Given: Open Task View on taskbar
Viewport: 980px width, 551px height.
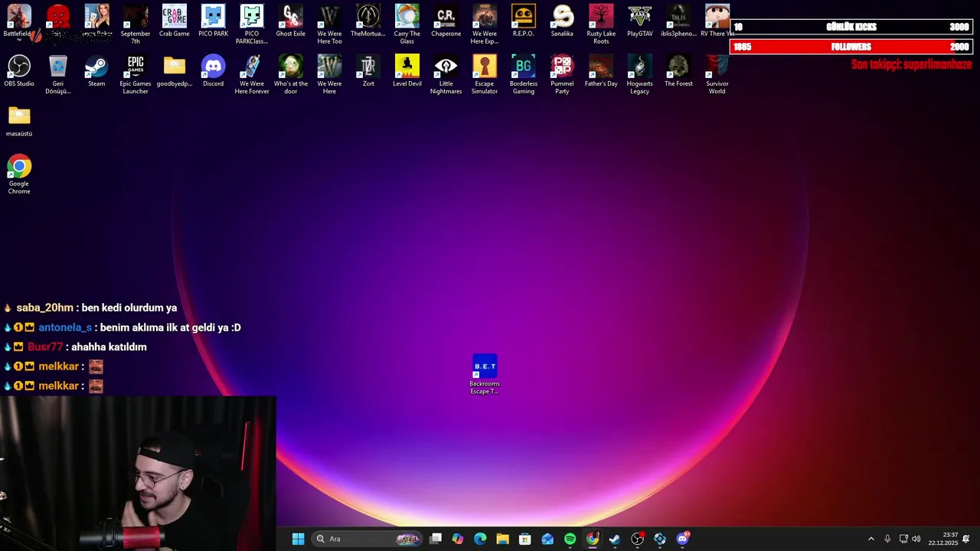Looking at the screenshot, I should tap(436, 539).
